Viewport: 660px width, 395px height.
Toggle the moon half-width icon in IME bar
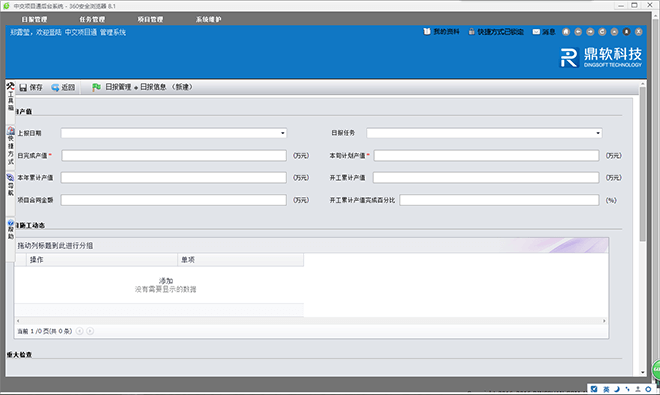(617, 389)
